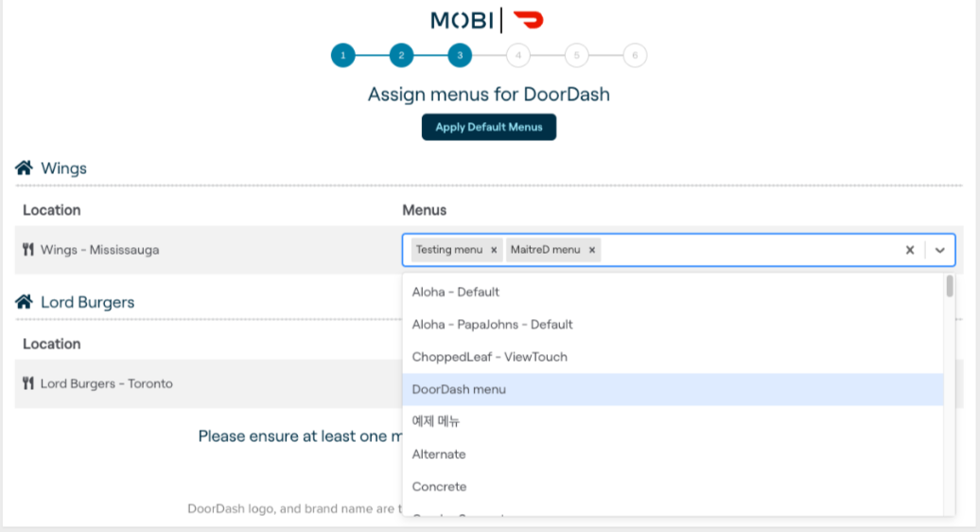Select ChoppedLeaf - ViewTouch option
980x532 pixels.
pyautogui.click(x=489, y=357)
